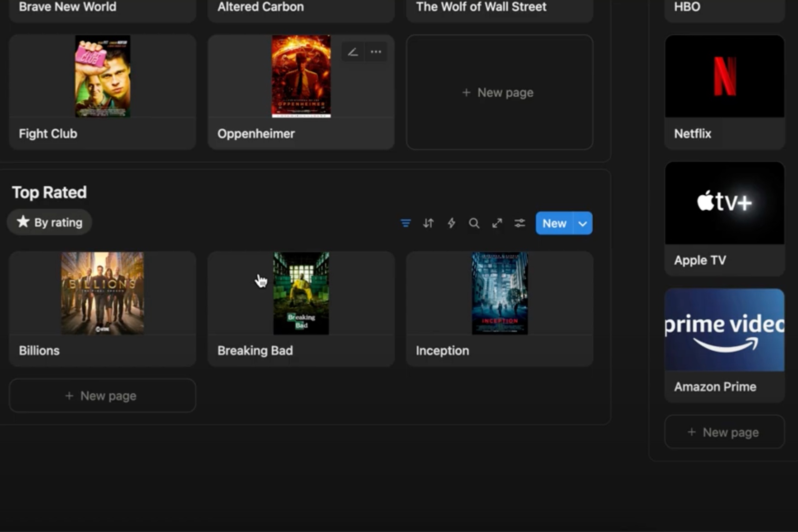Add new page below Billions card
Viewport: 798px width, 532px height.
(102, 396)
